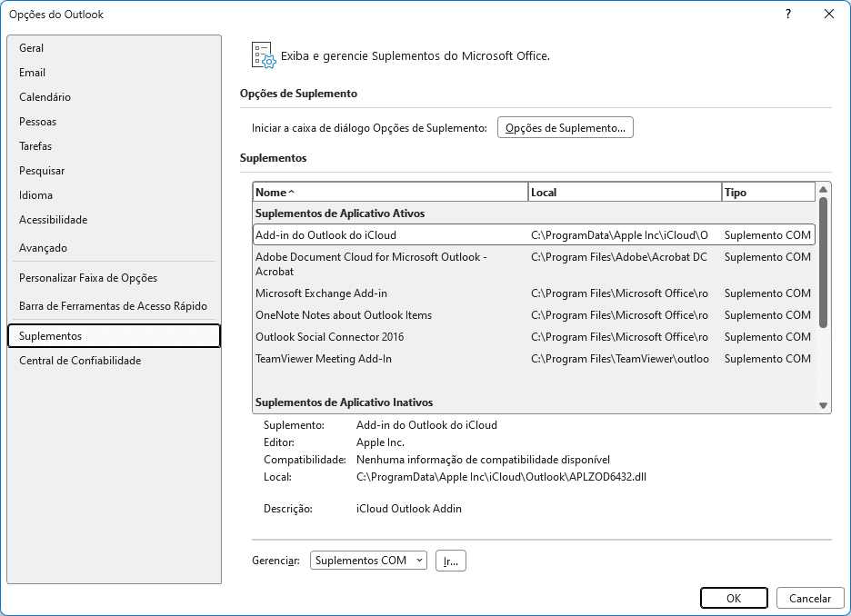
Task: Open the Pesquisar options category
Action: point(114,171)
